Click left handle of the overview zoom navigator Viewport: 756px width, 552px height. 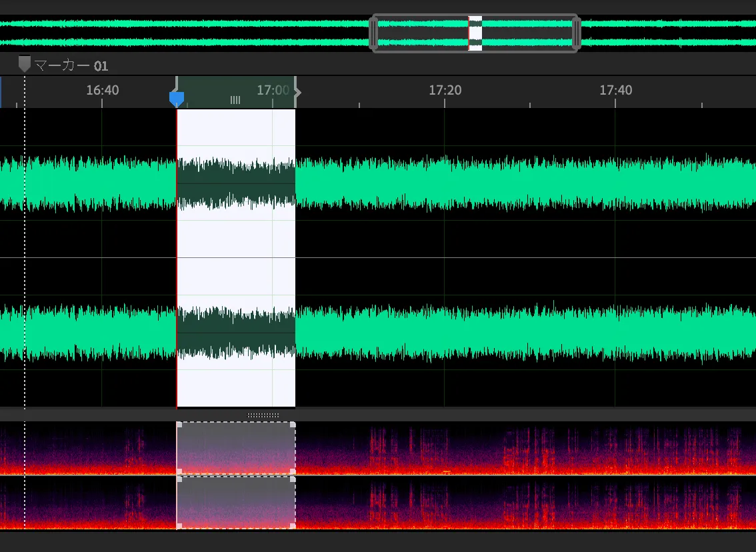[373, 33]
